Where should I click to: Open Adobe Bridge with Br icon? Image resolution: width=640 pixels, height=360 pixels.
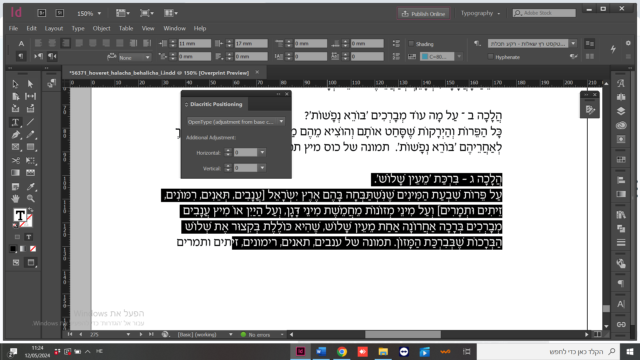[42, 13]
